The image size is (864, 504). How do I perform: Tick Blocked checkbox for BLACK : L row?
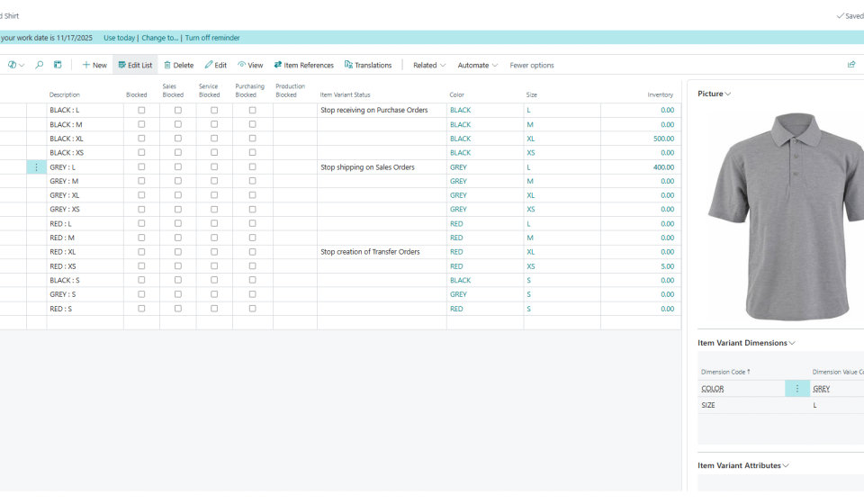141,110
